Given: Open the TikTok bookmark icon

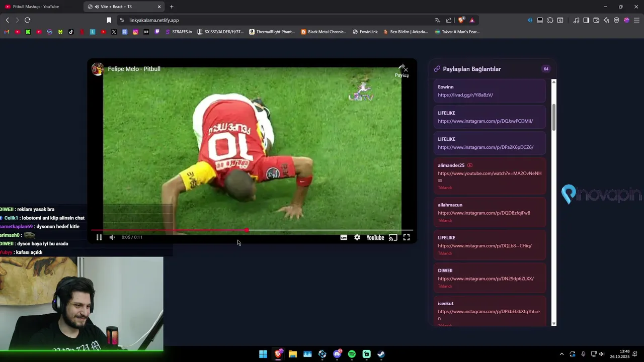Looking at the screenshot, I should pyautogui.click(x=71, y=32).
